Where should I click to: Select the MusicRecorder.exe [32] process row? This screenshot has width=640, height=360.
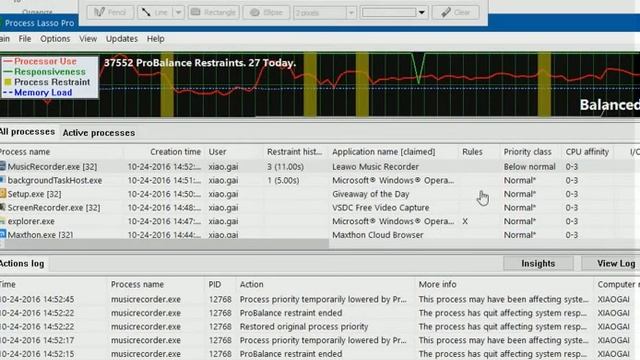coord(320,167)
